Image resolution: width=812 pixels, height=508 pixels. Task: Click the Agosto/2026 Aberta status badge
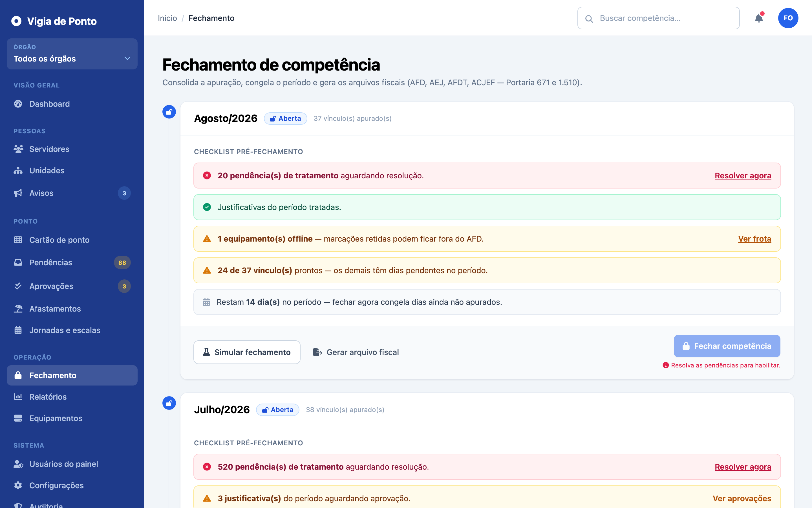[x=286, y=119]
